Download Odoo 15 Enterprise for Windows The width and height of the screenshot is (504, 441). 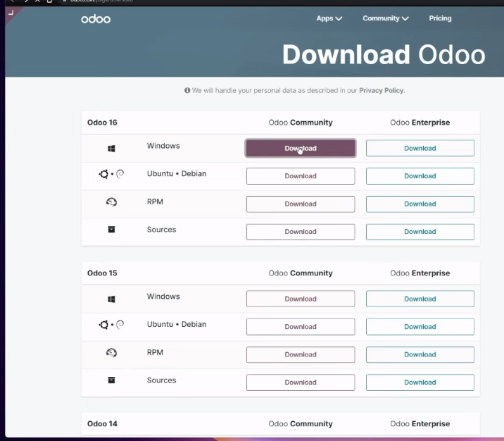click(420, 299)
